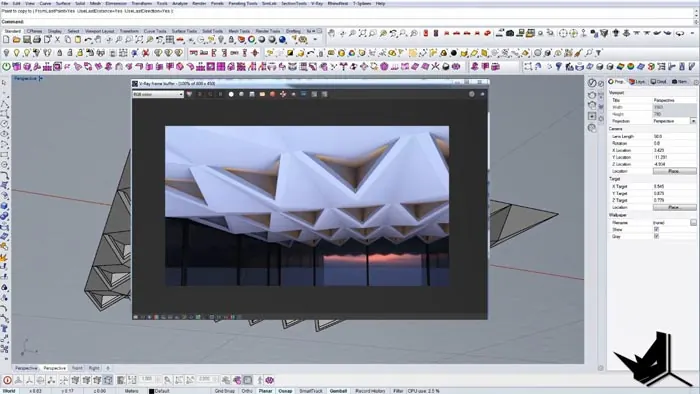
Task: Toggle Osnap in the status bar
Action: coord(285,391)
